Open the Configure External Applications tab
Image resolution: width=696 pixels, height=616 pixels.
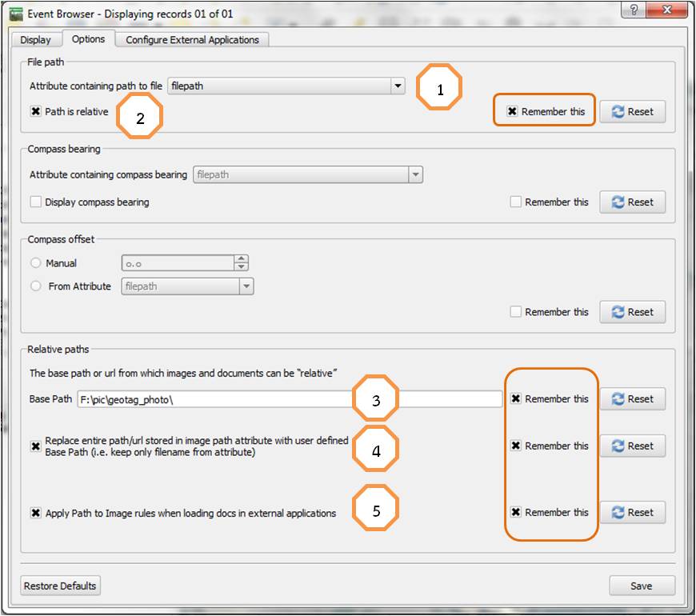[192, 39]
